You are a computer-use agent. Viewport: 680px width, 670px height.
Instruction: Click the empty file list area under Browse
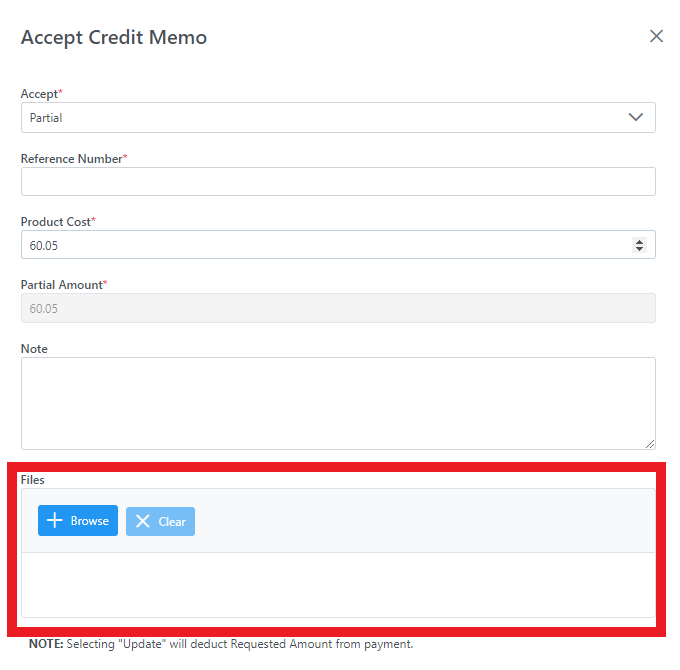pyautogui.click(x=338, y=585)
